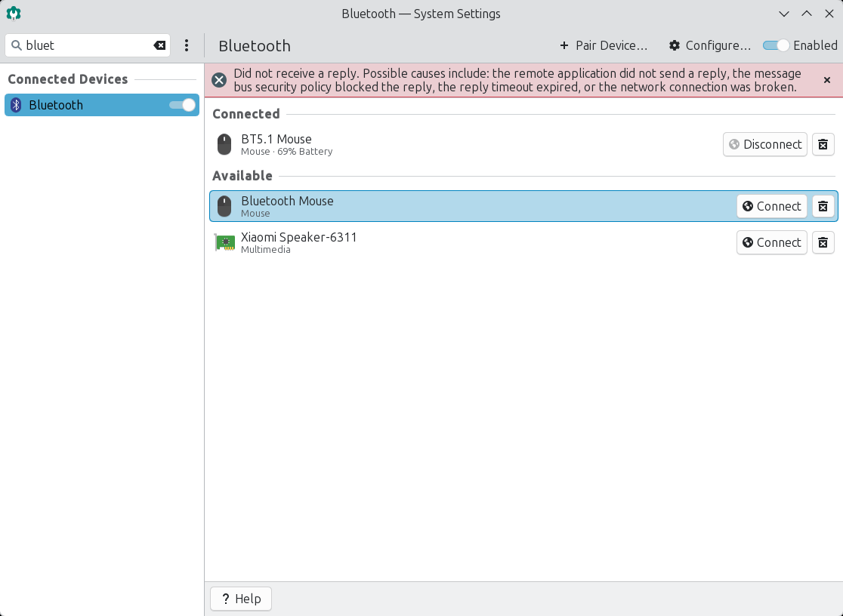Connect to Xiaomi Speaker-6311
The image size is (843, 616).
point(771,242)
